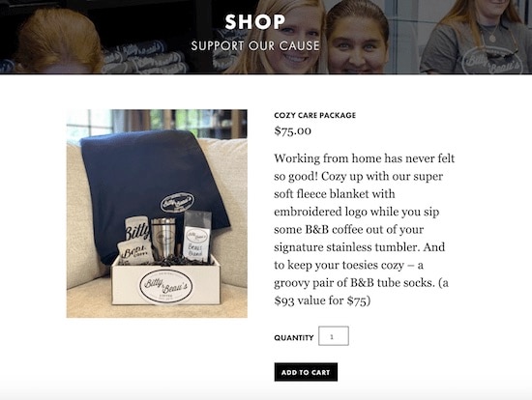
Task: Select the Cozy Care Package title
Action: 315,115
